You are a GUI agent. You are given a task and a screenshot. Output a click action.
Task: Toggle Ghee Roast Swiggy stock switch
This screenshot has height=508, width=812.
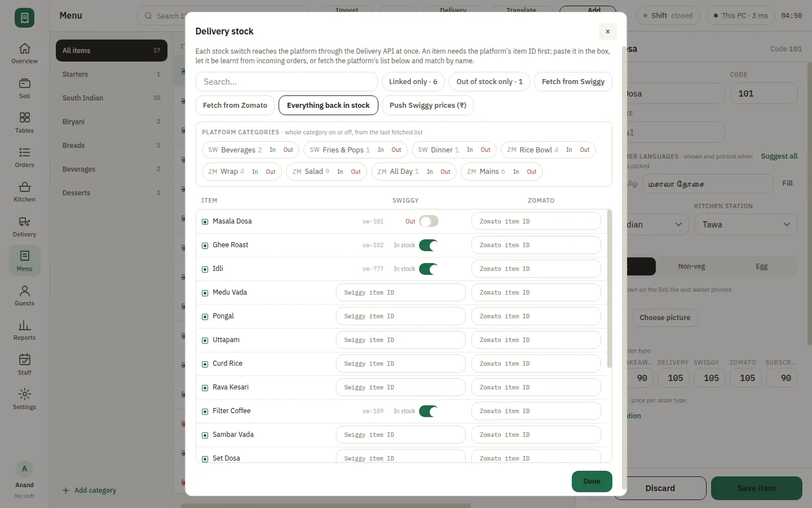coord(429,245)
